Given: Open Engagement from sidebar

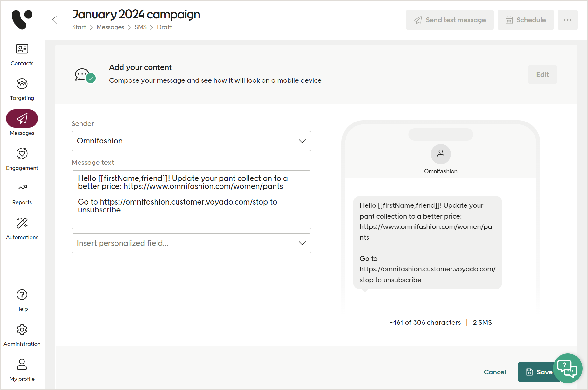Looking at the screenshot, I should [22, 154].
